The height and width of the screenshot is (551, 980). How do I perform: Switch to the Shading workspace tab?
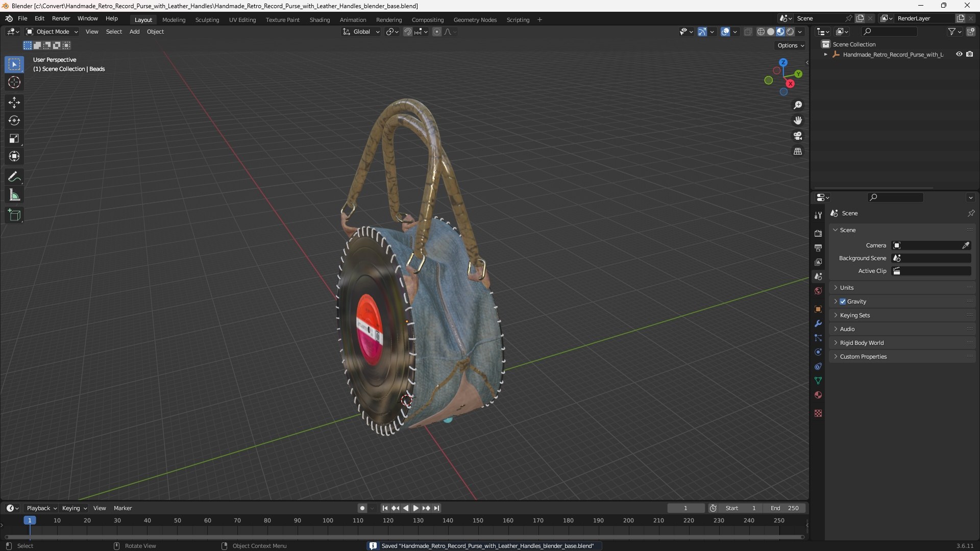(320, 20)
